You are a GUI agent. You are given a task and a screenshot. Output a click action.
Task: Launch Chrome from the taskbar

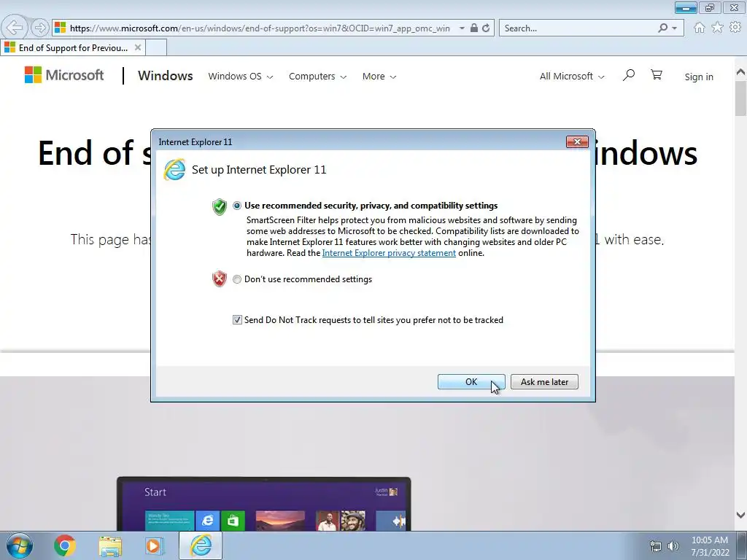(x=65, y=545)
